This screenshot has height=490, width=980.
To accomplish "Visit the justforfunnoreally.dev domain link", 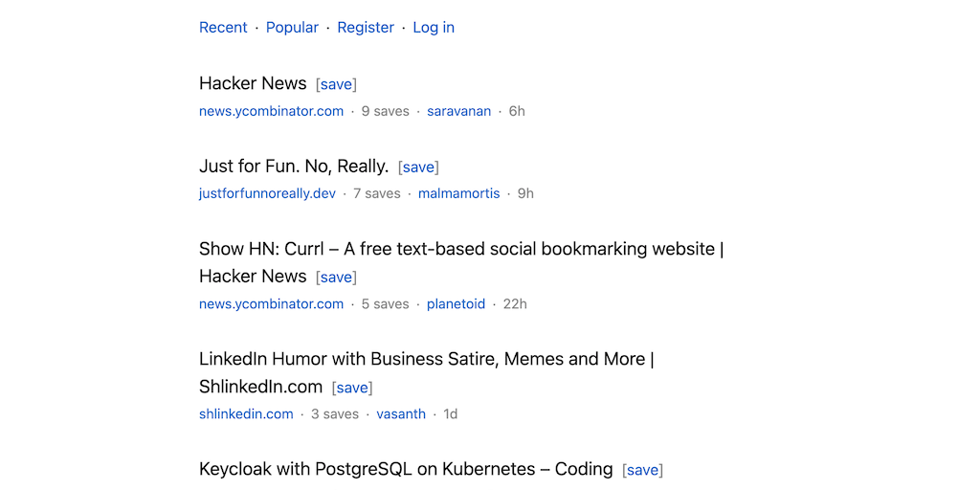I will 267,193.
